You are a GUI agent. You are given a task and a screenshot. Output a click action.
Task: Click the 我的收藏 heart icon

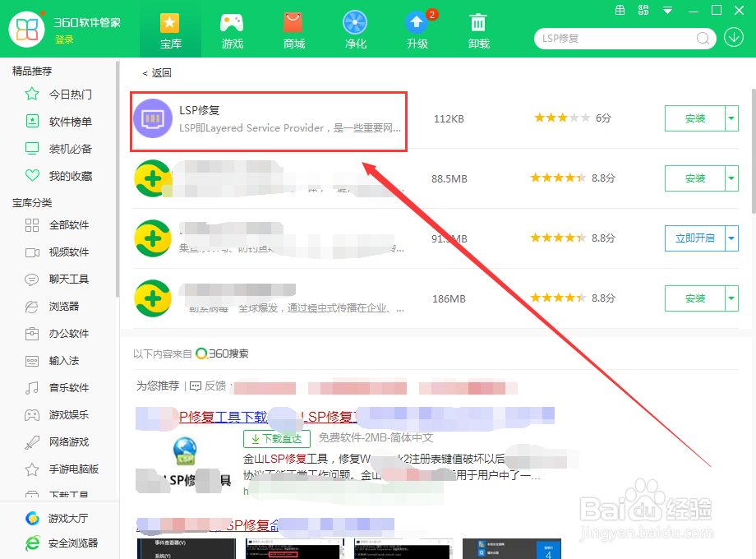32,176
